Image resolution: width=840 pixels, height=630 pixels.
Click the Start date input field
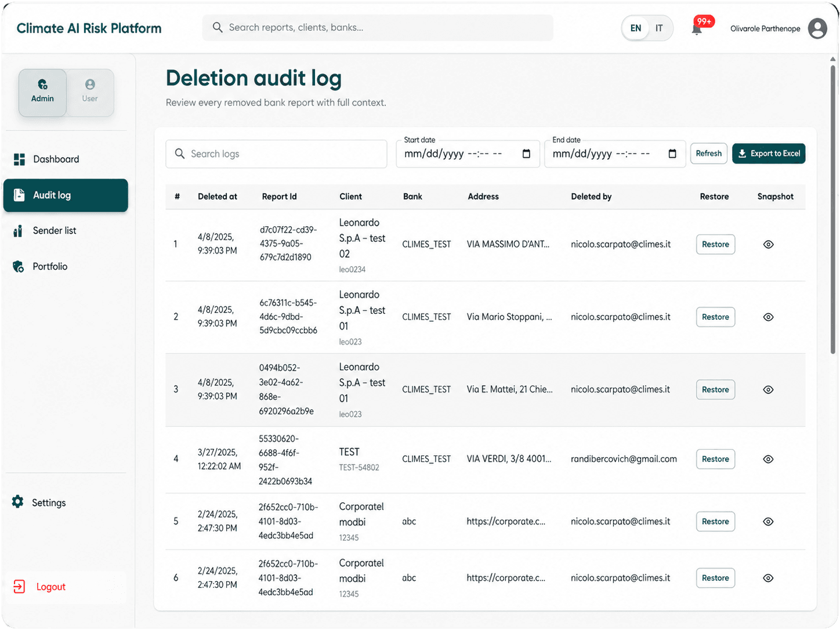tap(468, 154)
